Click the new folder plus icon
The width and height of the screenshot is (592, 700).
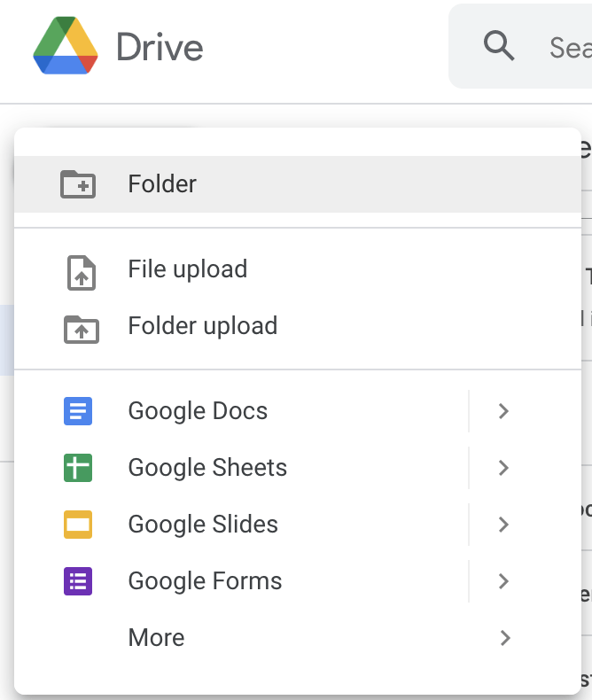(x=78, y=184)
